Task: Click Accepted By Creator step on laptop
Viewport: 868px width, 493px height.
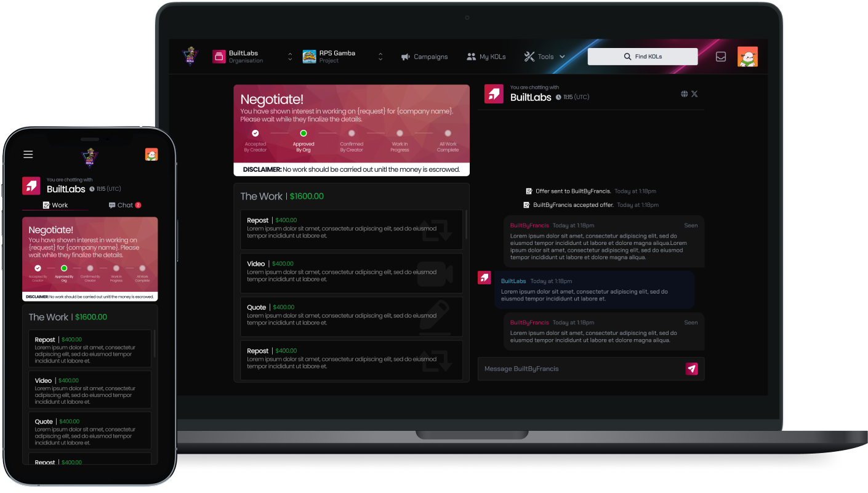Action: [255, 140]
